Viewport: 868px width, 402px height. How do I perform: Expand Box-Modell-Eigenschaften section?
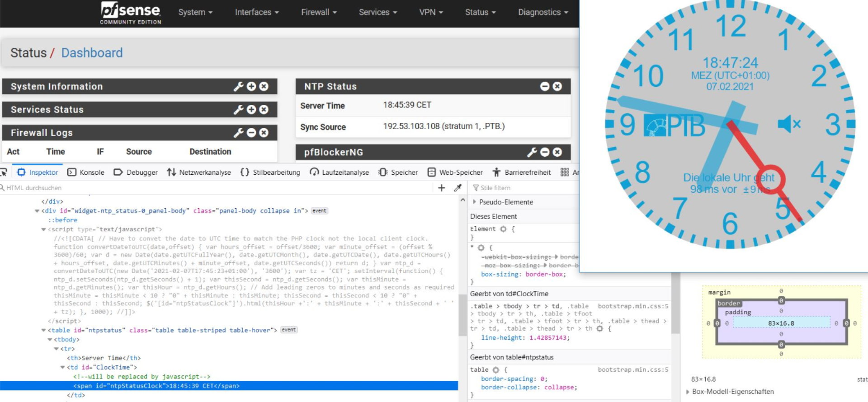[x=688, y=392]
